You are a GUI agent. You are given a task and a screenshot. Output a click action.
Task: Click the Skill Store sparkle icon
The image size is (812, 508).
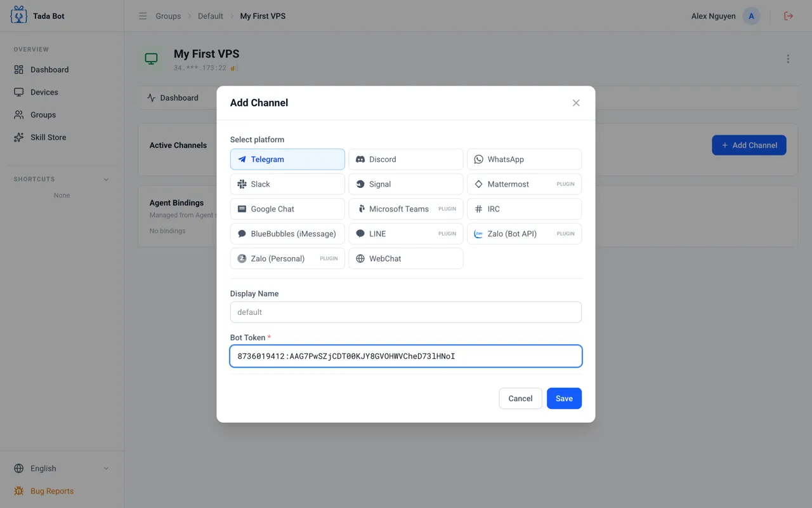(19, 137)
